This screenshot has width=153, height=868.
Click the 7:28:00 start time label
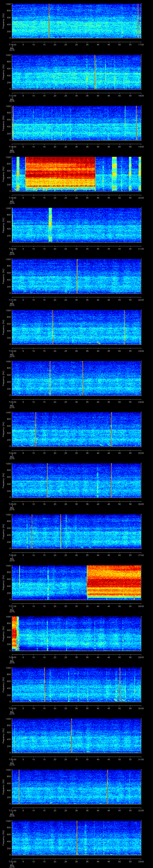12,657
